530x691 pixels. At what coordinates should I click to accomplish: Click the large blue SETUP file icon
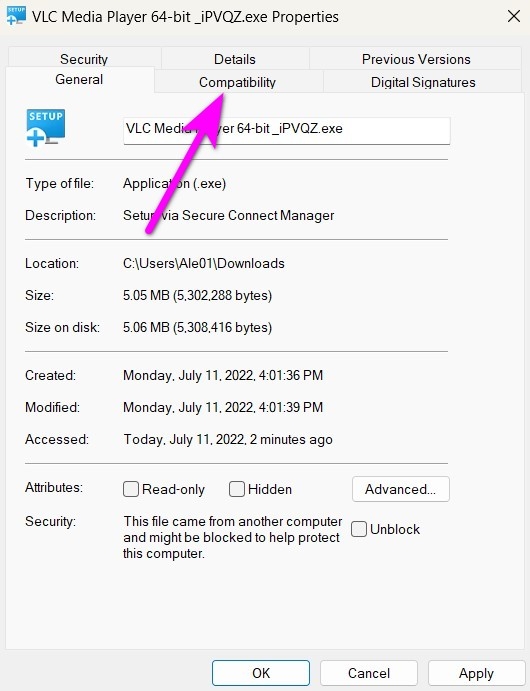tap(45, 127)
